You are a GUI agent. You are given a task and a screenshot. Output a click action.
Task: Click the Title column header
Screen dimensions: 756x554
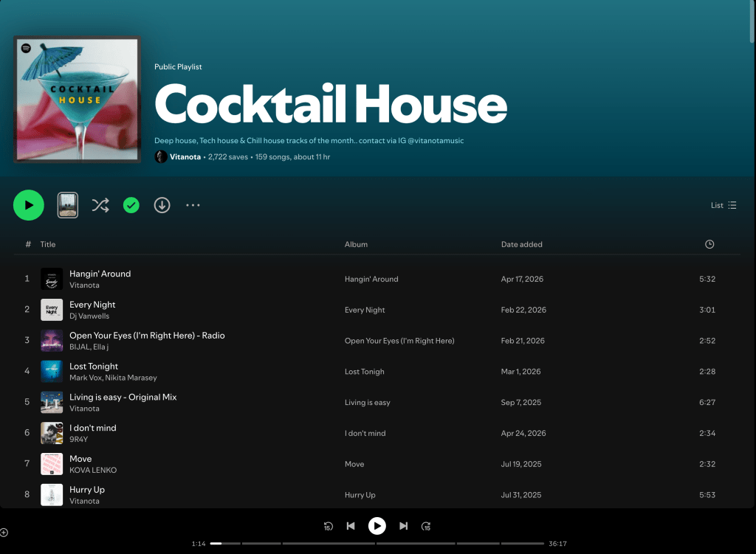48,244
